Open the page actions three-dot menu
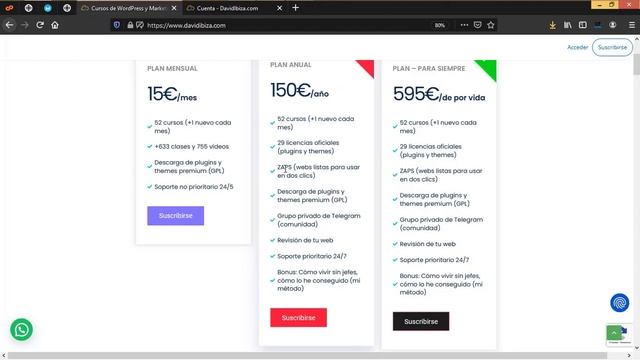640x360 pixels. (464, 25)
